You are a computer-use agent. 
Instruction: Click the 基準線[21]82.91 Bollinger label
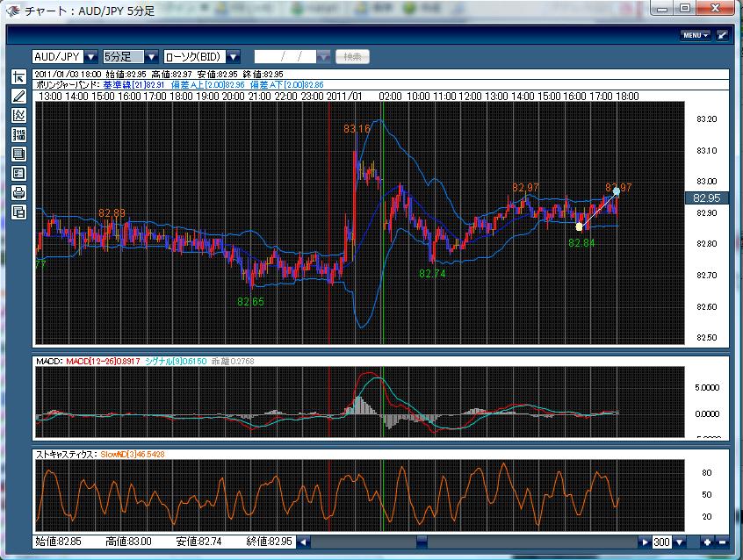point(133,85)
